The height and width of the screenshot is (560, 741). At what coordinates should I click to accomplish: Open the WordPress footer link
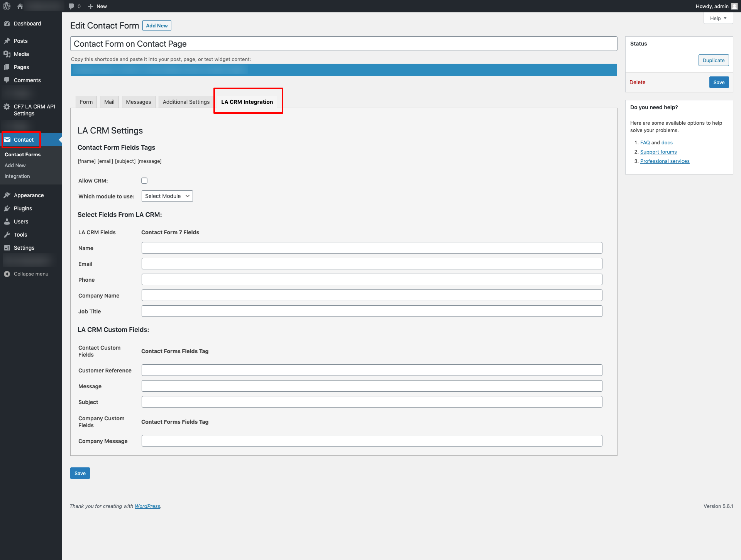(147, 506)
